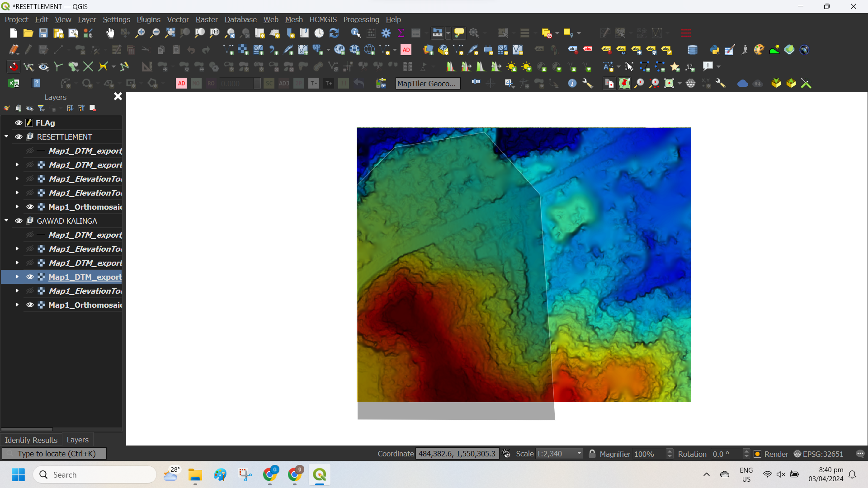Open the Raster menu
The height and width of the screenshot is (488, 868).
(206, 19)
